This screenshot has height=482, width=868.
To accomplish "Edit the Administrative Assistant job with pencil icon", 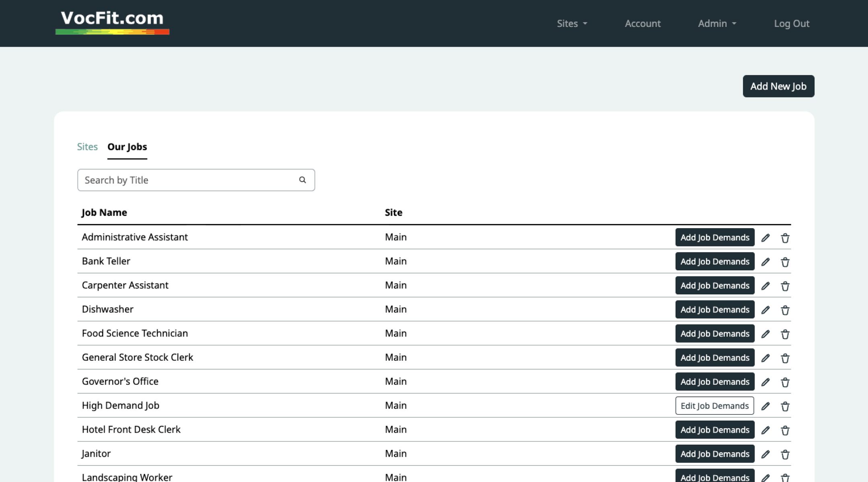I will [766, 238].
